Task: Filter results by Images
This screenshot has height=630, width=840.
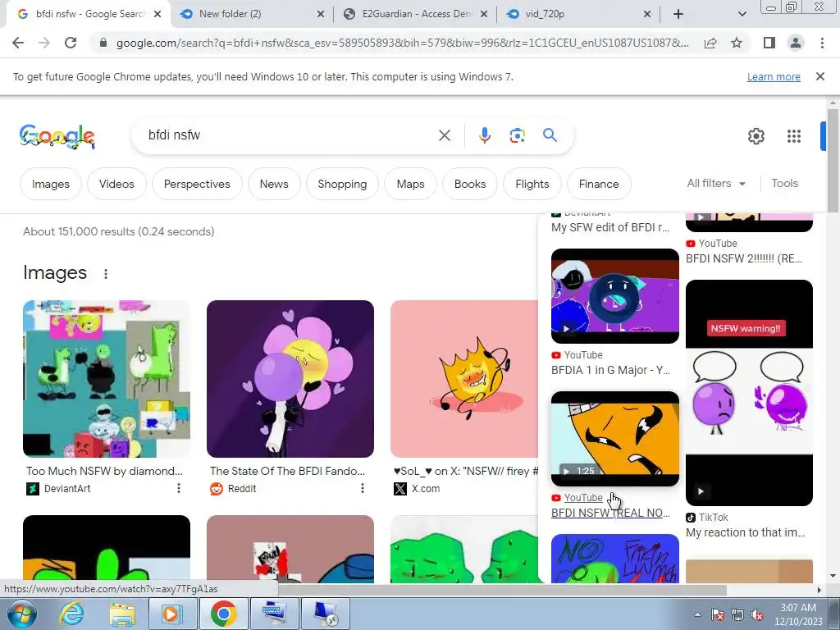Action: click(50, 184)
